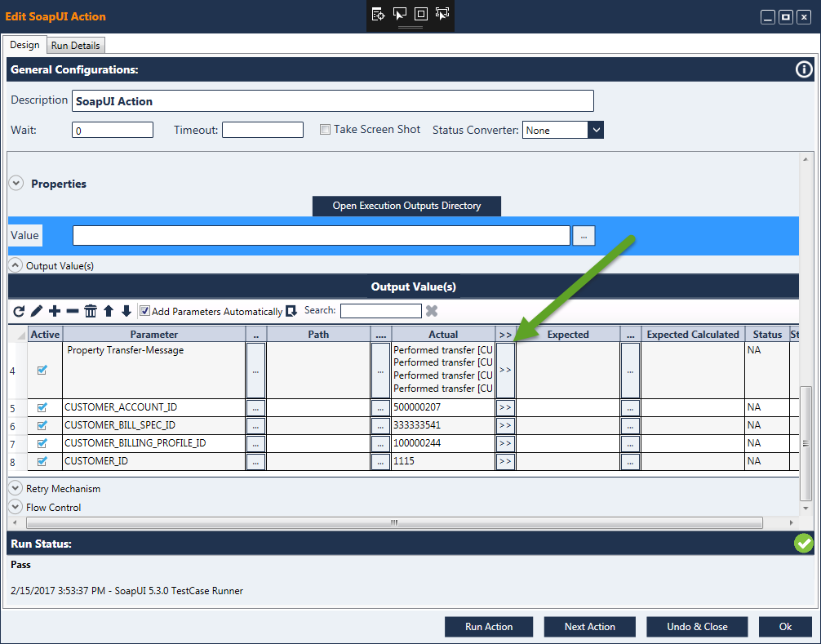Viewport: 821px width, 644px height.
Task: Toggle Active checkbox for CUSTOMER_ID row
Action: click(x=42, y=461)
